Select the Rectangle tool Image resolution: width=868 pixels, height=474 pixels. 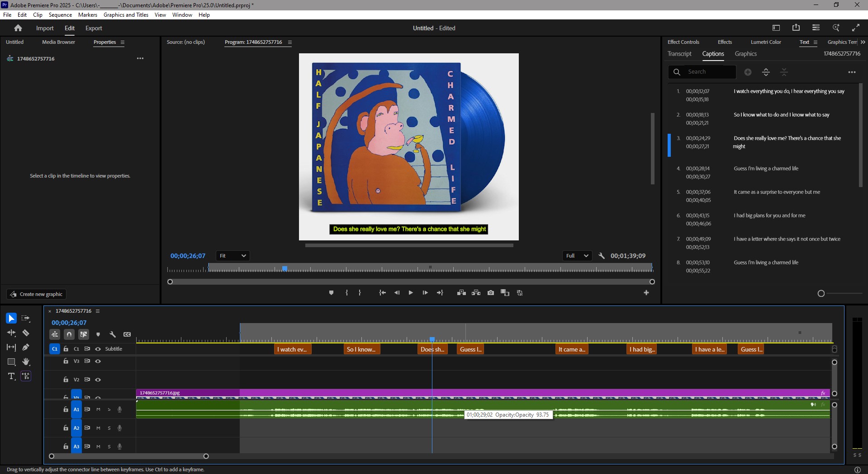coord(11,362)
